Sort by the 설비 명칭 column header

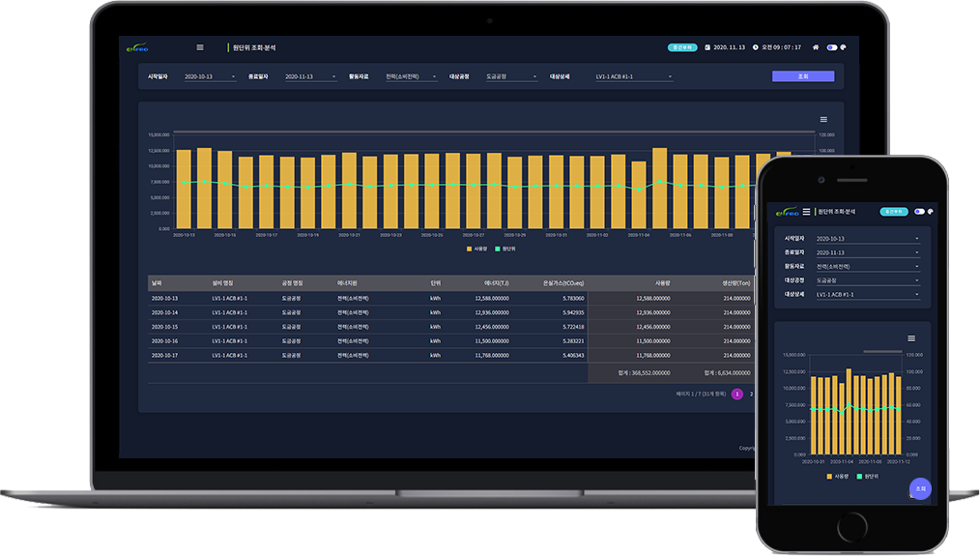pos(222,283)
